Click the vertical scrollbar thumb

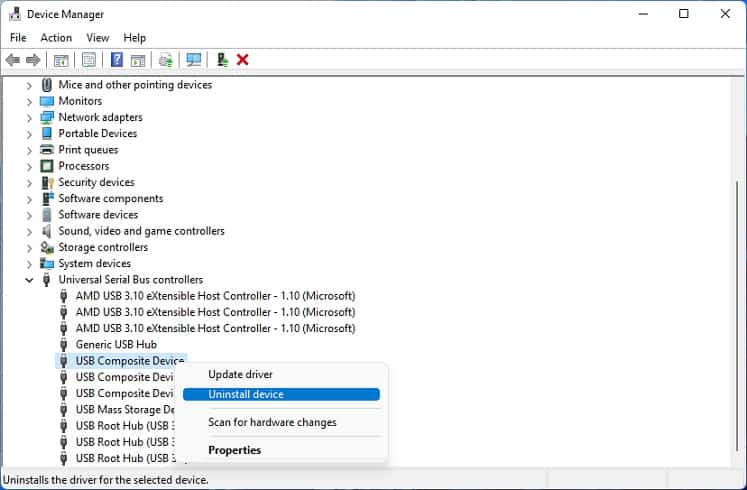pyautogui.click(x=737, y=316)
